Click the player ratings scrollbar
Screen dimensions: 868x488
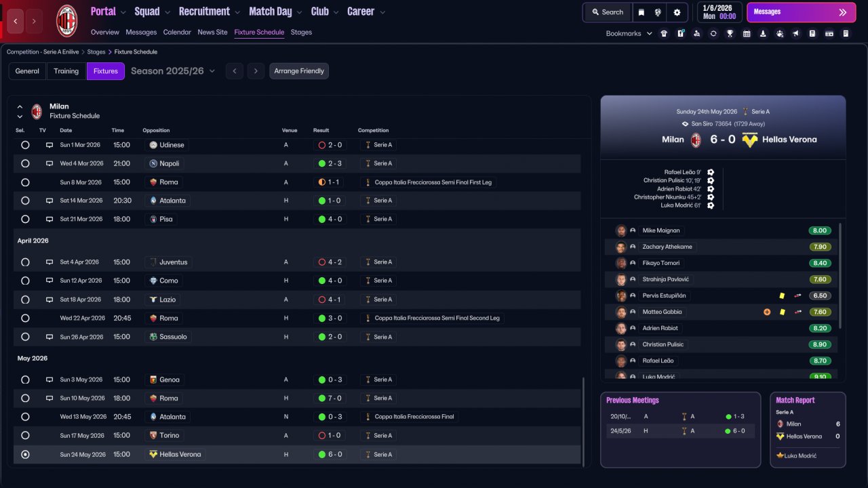tap(840, 277)
